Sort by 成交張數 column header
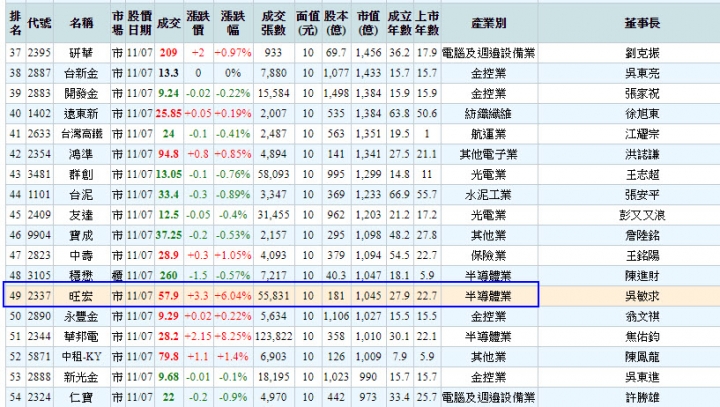The image size is (720, 407). click(273, 23)
